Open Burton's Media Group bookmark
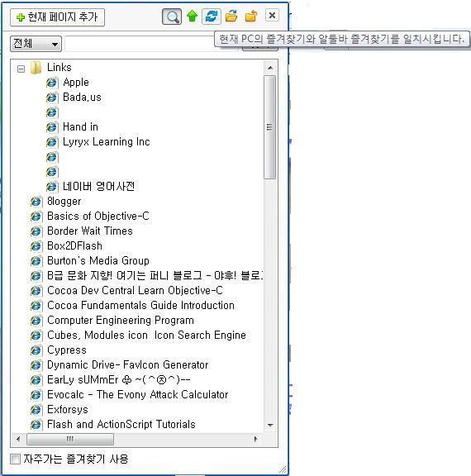Screen dimensions: 471x476 pos(98,261)
